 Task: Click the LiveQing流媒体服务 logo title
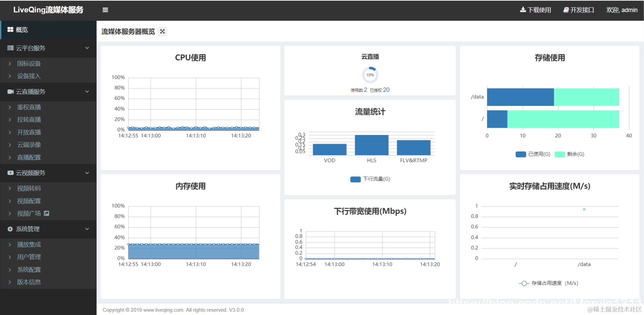click(48, 10)
